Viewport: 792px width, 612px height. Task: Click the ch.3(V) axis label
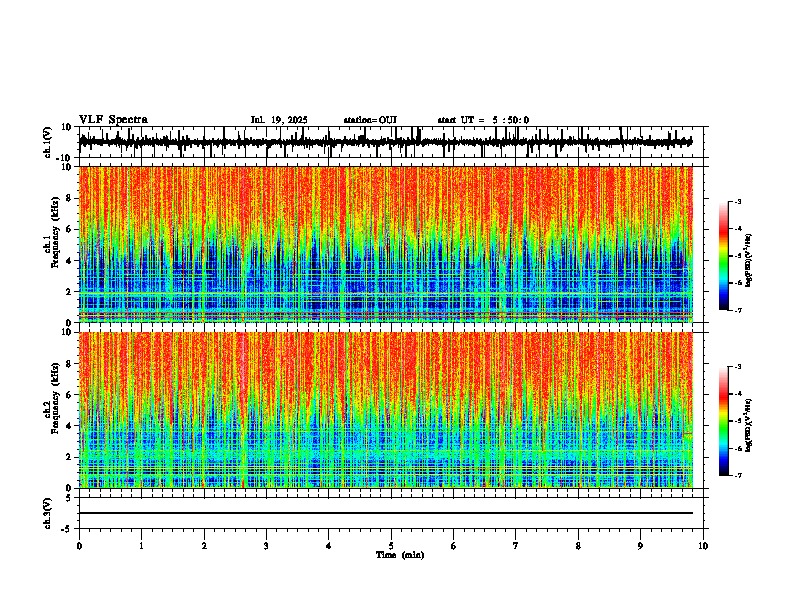tap(48, 513)
